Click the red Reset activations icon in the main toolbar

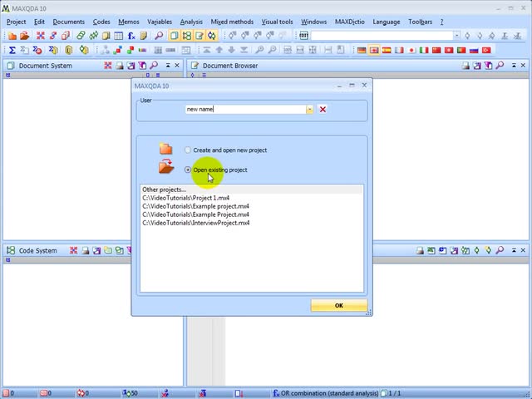coord(41,36)
